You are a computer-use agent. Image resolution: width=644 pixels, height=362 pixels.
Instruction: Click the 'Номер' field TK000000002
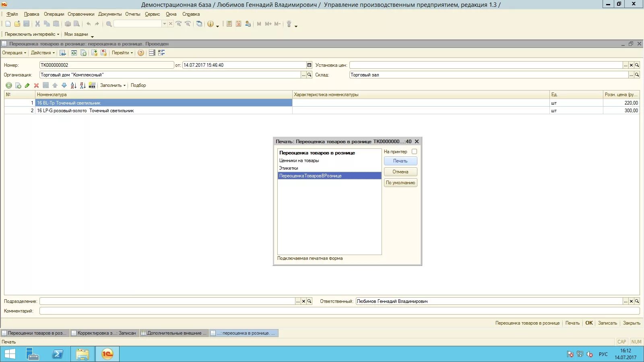click(x=107, y=65)
